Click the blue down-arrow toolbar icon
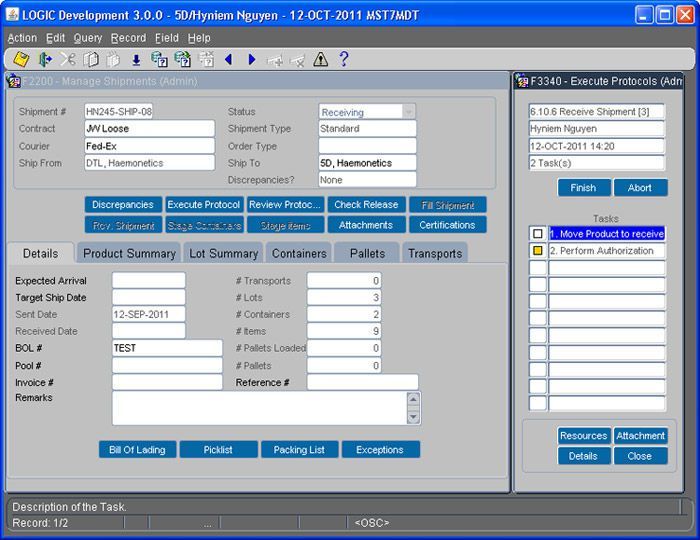The image size is (700, 540). (x=136, y=60)
